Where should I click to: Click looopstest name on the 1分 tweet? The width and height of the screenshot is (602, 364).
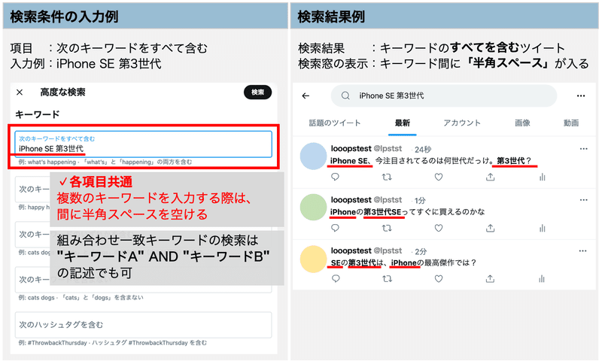[x=351, y=199]
